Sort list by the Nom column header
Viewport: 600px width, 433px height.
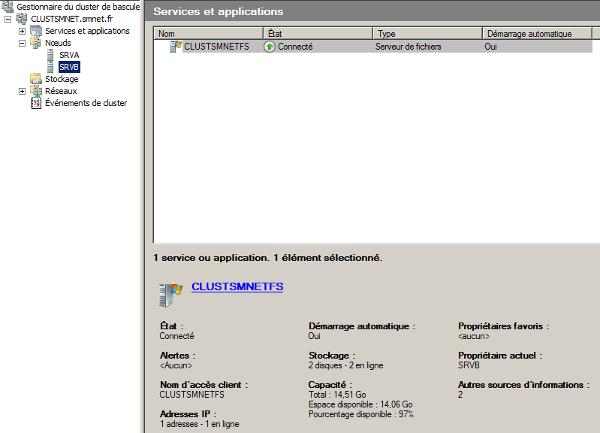click(208, 34)
